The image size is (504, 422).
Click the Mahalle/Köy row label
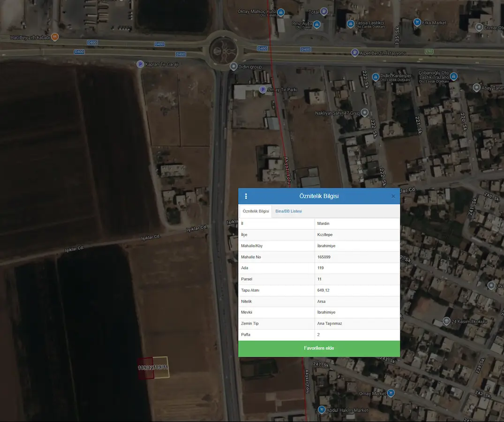252,246
